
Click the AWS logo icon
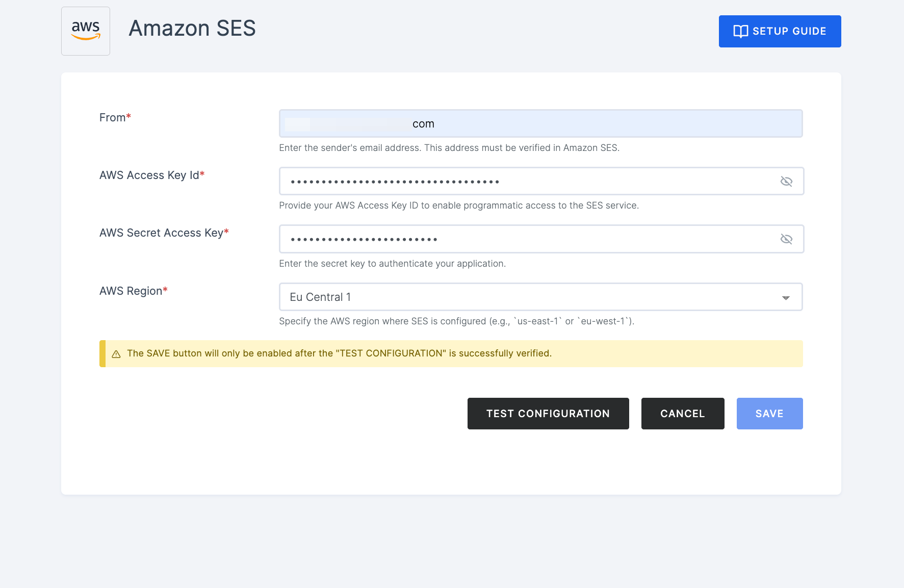[86, 31]
